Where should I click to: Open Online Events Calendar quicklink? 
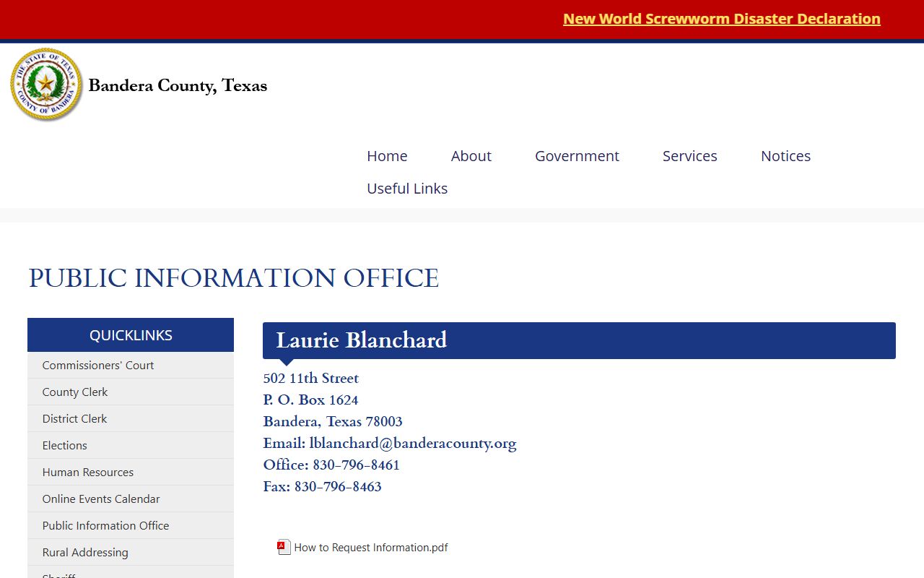(131, 499)
